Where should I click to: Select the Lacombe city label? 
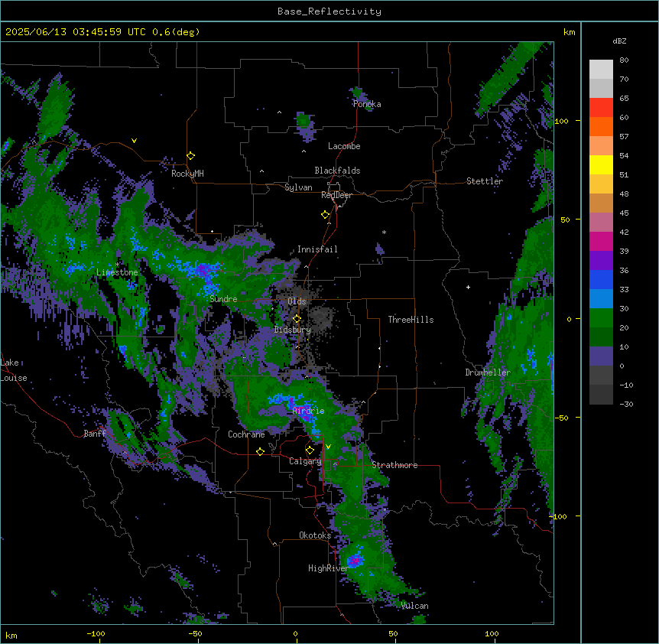pyautogui.click(x=344, y=146)
